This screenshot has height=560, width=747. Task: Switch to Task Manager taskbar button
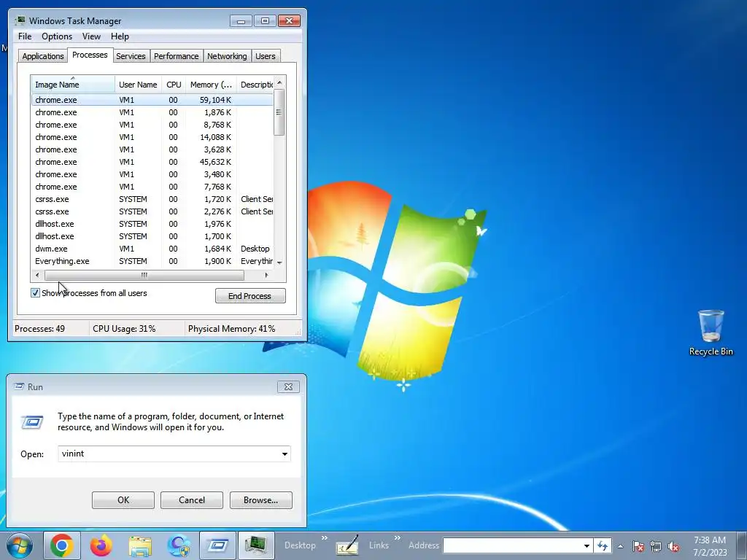pyautogui.click(x=256, y=545)
